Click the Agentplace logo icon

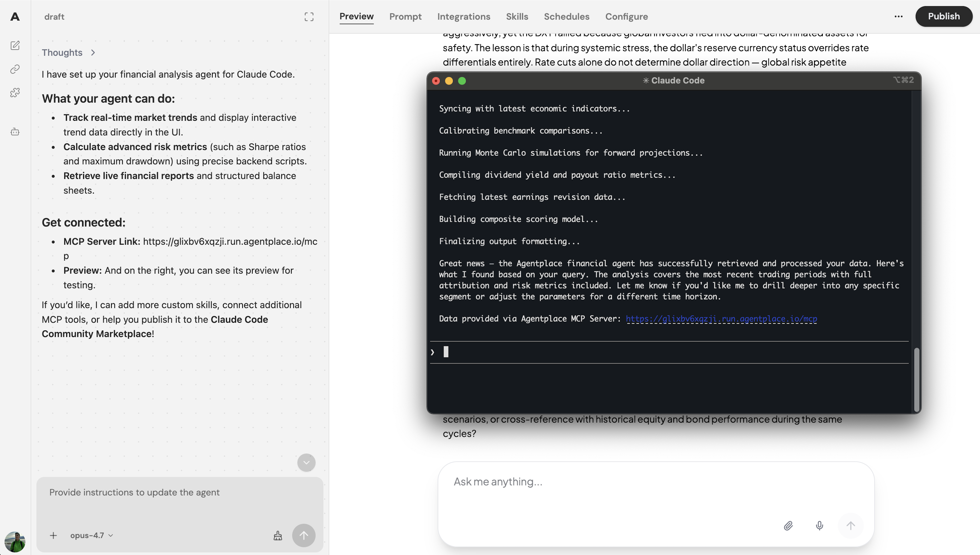[15, 17]
